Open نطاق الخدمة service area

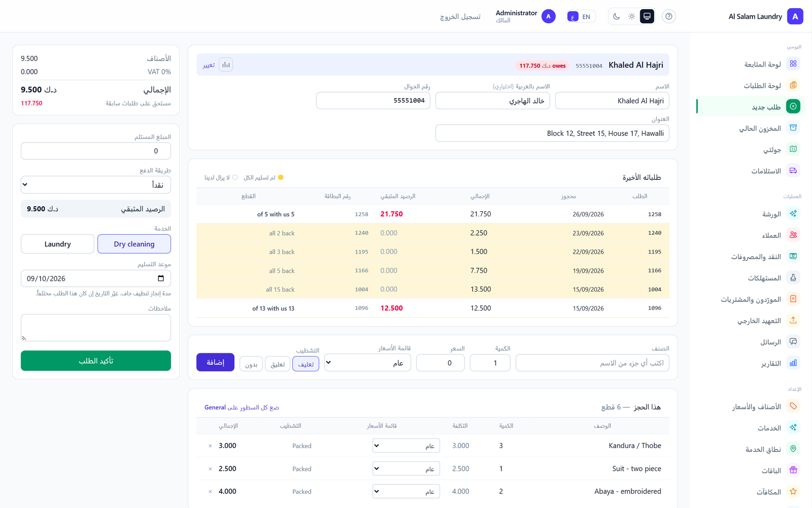[x=751, y=449]
